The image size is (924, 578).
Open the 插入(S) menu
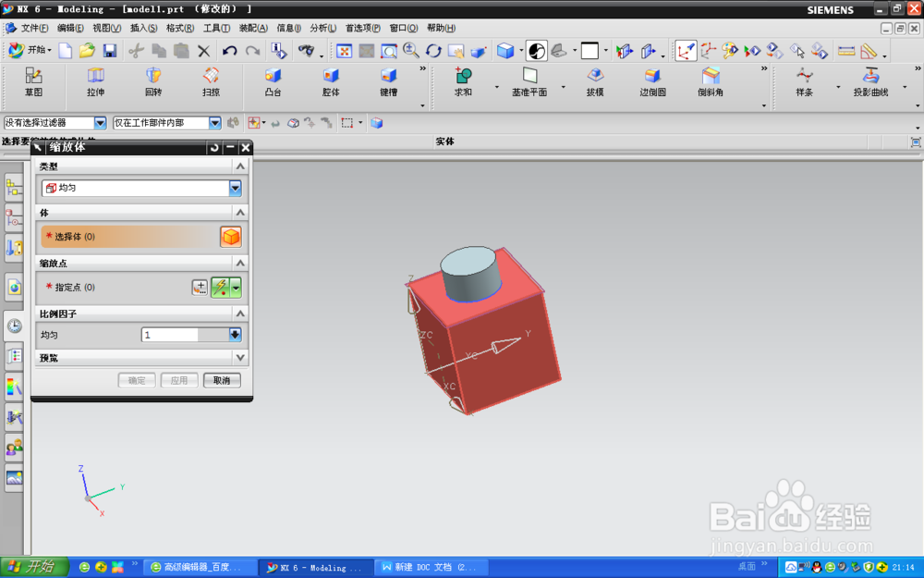(x=144, y=28)
